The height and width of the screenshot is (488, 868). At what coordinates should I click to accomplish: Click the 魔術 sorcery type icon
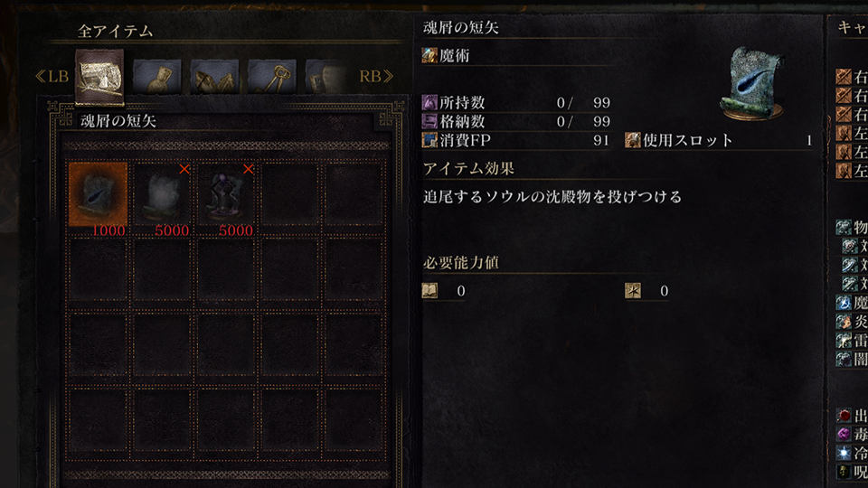[429, 55]
